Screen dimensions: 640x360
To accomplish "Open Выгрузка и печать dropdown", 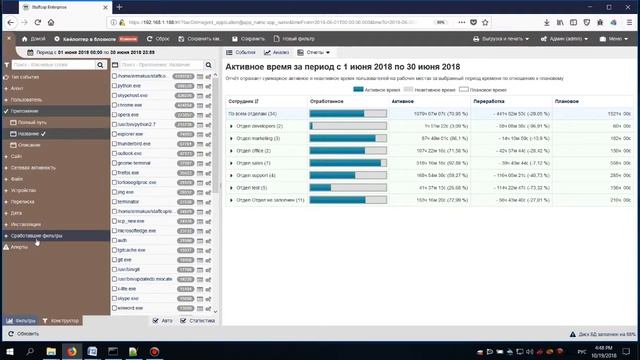I will coord(500,39).
